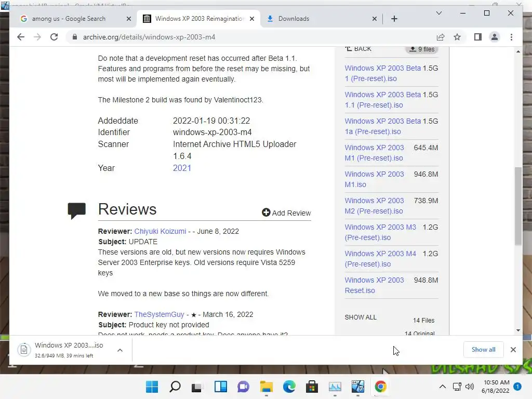Viewport: 532px width, 399px height.
Task: Click Add Review plus icon button
Action: tap(286, 212)
